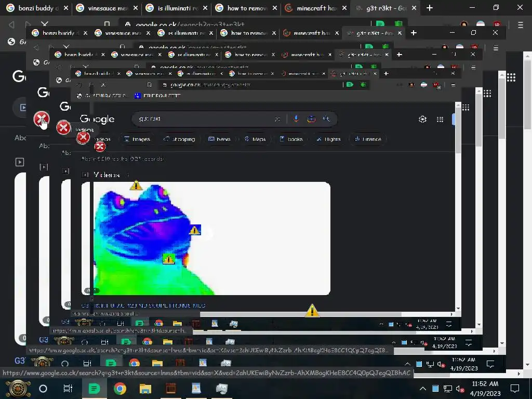
Task: Filter results by News
Action: (219, 139)
